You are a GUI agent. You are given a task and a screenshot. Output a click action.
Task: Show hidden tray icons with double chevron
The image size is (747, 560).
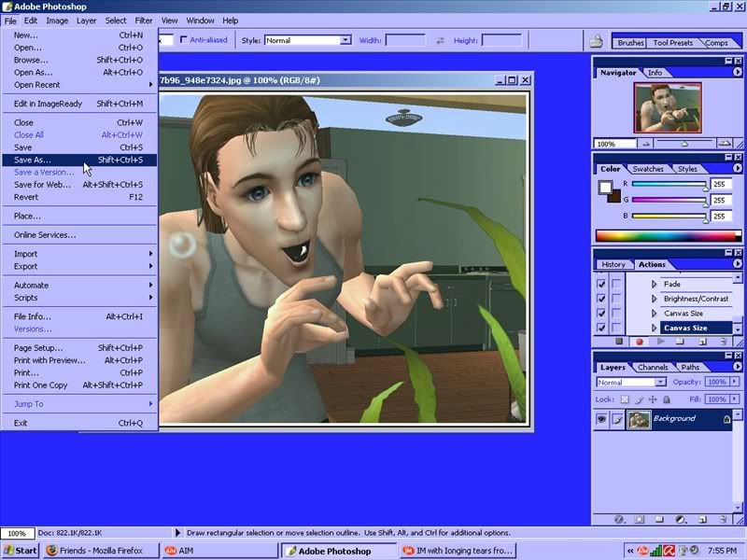[x=629, y=551]
